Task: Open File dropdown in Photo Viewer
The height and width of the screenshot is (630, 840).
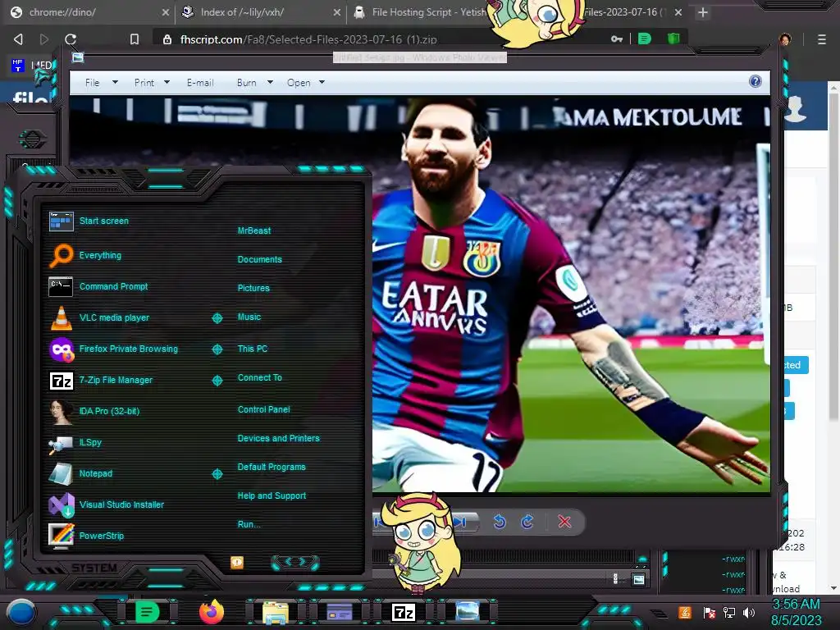Action: [x=101, y=83]
